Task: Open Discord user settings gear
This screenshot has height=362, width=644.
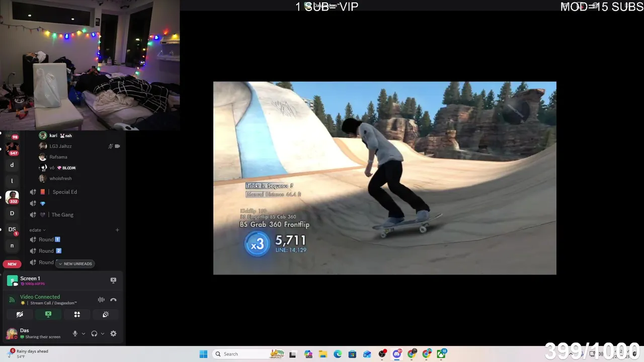Action: click(113, 333)
